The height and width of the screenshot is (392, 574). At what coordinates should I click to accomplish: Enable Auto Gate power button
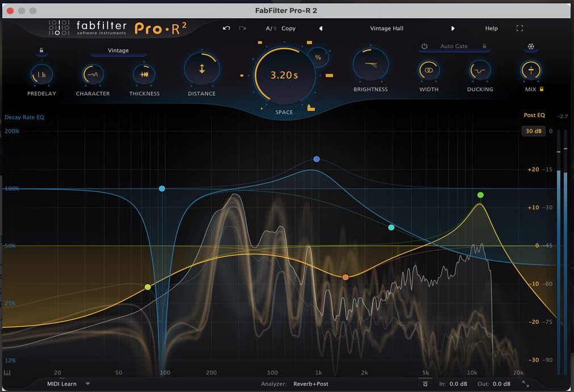tap(425, 46)
